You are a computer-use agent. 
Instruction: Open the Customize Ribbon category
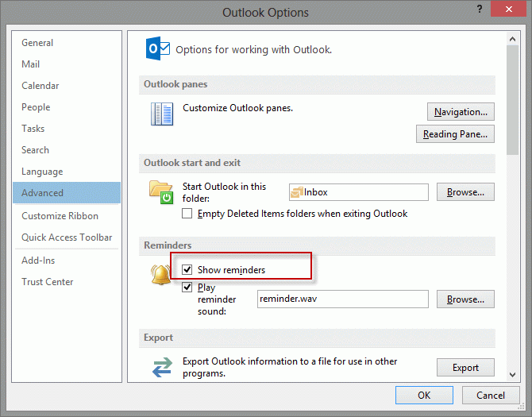pos(67,216)
